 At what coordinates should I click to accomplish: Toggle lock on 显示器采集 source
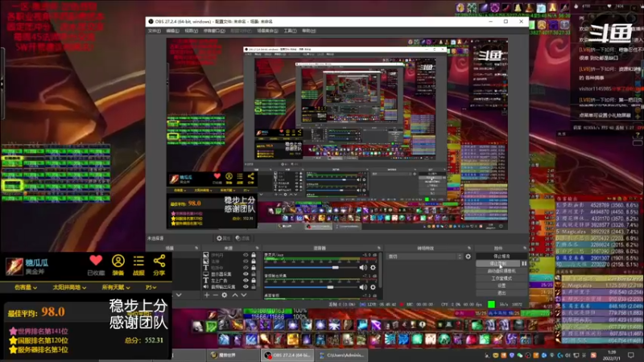(x=254, y=274)
